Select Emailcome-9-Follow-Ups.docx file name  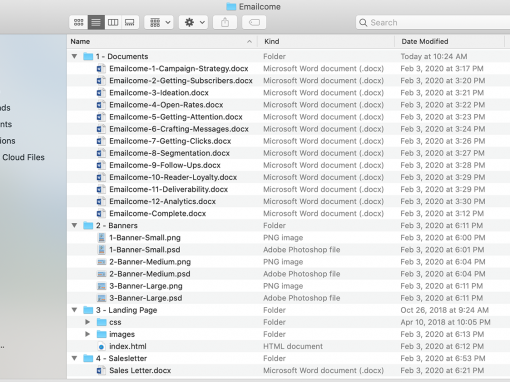165,165
